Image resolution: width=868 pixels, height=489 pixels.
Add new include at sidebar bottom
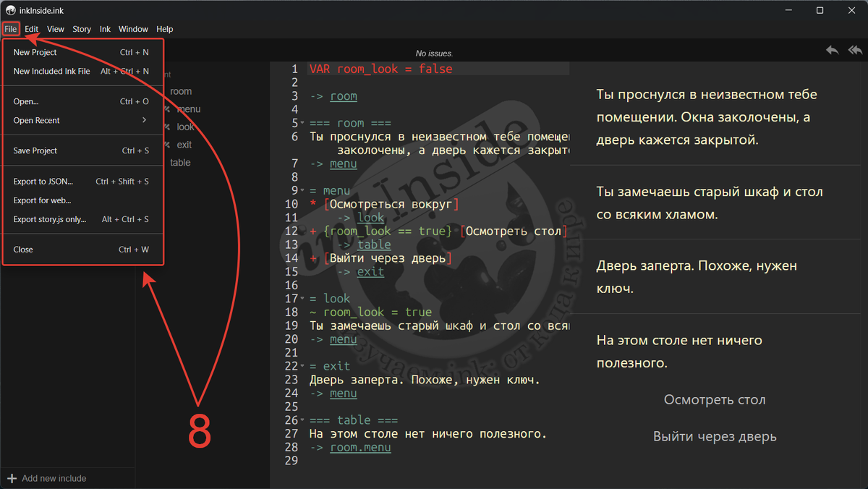(x=47, y=478)
